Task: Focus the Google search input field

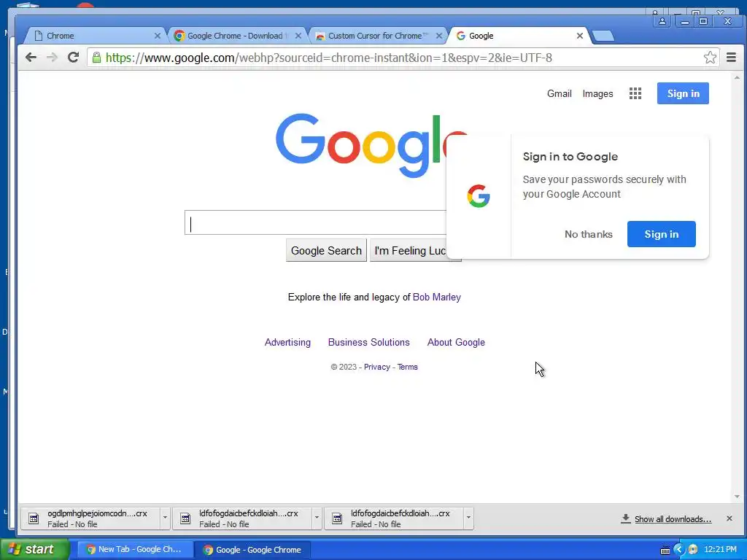Action: tap(315, 222)
